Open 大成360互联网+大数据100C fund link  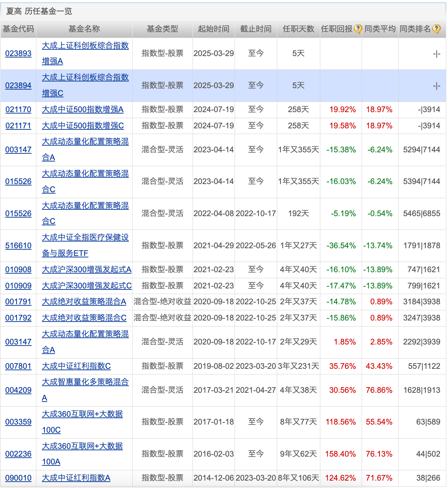[x=83, y=422]
